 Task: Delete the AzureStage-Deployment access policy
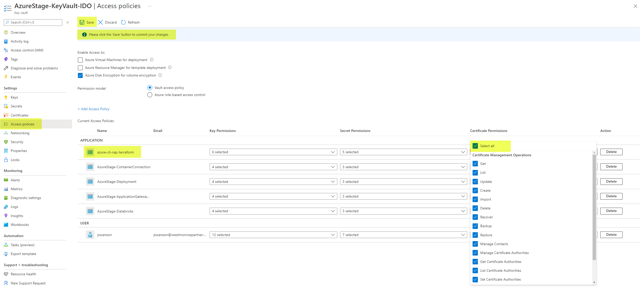click(611, 182)
